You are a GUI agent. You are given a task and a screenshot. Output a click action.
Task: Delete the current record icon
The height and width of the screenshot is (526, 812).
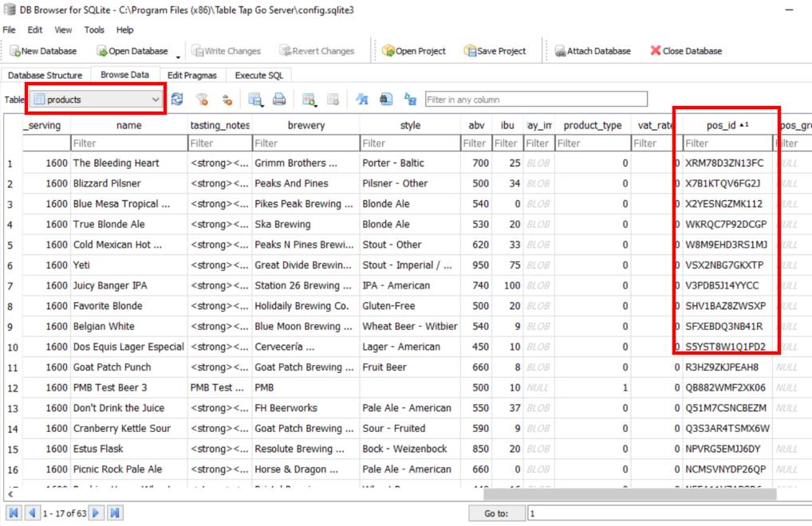tap(333, 99)
